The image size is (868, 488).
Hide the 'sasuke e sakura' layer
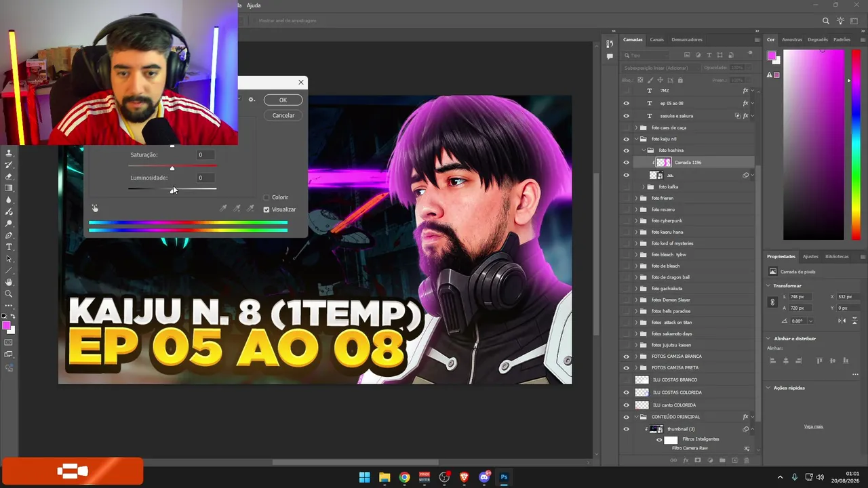point(626,116)
